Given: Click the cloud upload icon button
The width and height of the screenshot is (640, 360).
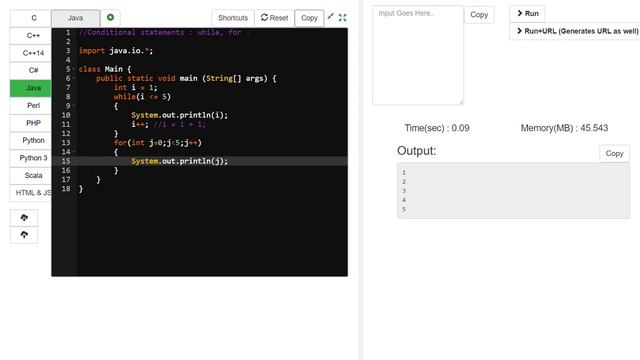Looking at the screenshot, I should (x=24, y=235).
